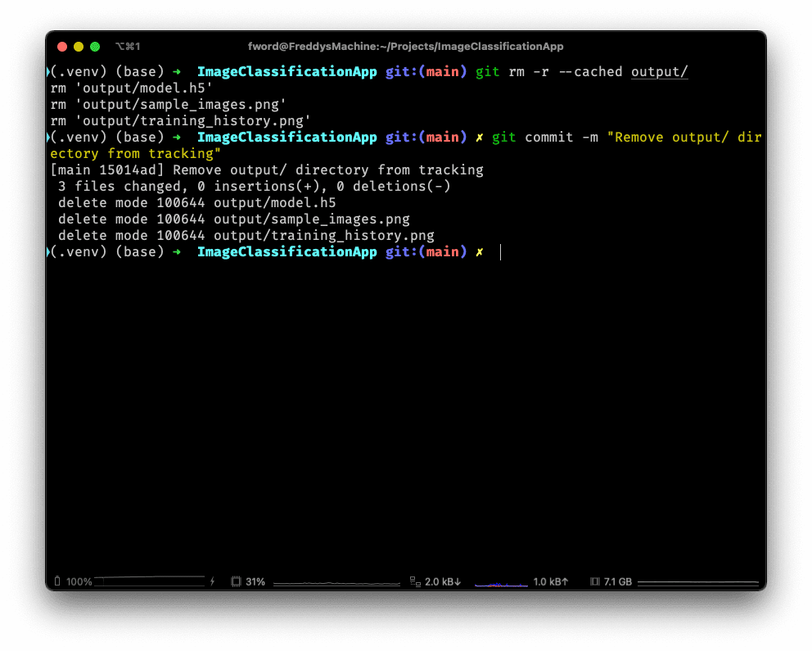The width and height of the screenshot is (812, 651).
Task: Click the 31% CPU usage value
Action: pyautogui.click(x=255, y=581)
